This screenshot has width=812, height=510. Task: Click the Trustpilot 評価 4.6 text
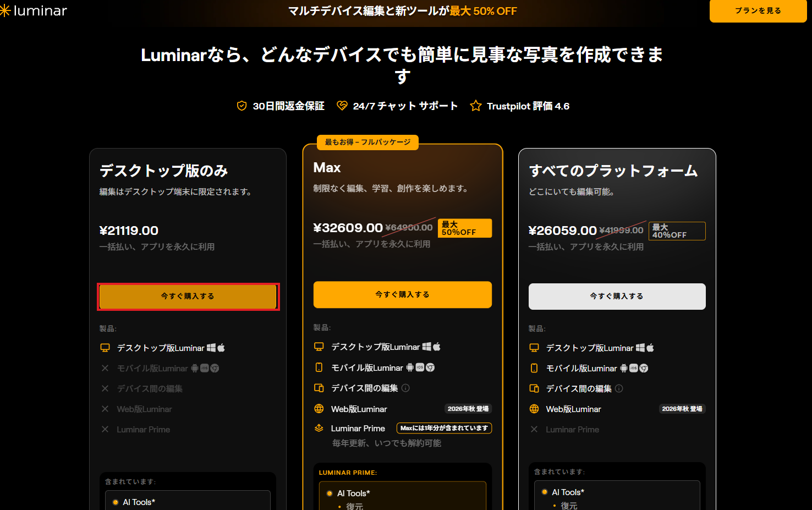click(x=528, y=106)
